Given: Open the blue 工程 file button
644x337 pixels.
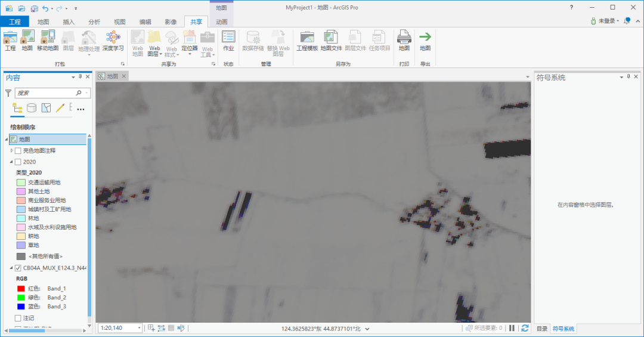Looking at the screenshot, I should [x=15, y=21].
